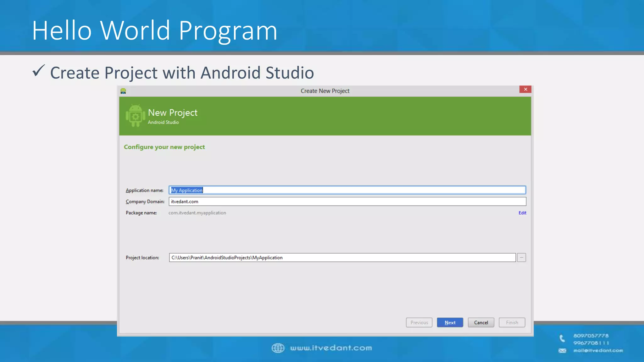
Task: Click the com.itvedant.myapplication package name text
Action: coord(197,213)
